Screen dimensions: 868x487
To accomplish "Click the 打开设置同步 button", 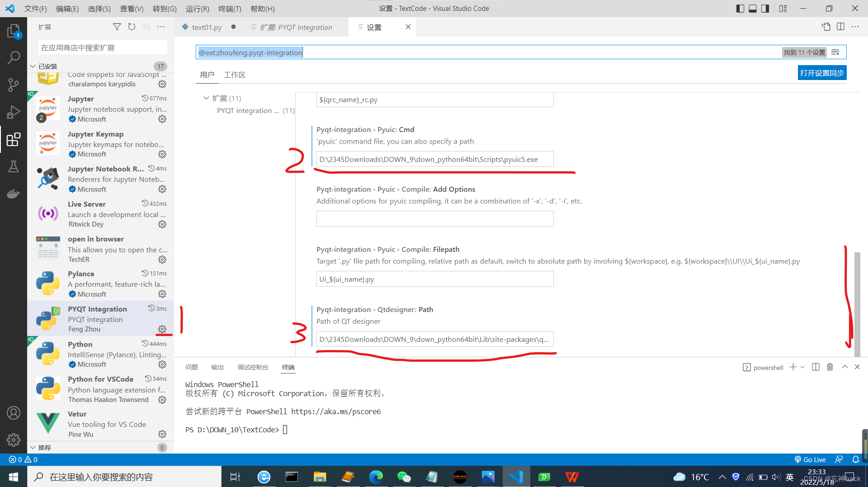I will click(822, 73).
